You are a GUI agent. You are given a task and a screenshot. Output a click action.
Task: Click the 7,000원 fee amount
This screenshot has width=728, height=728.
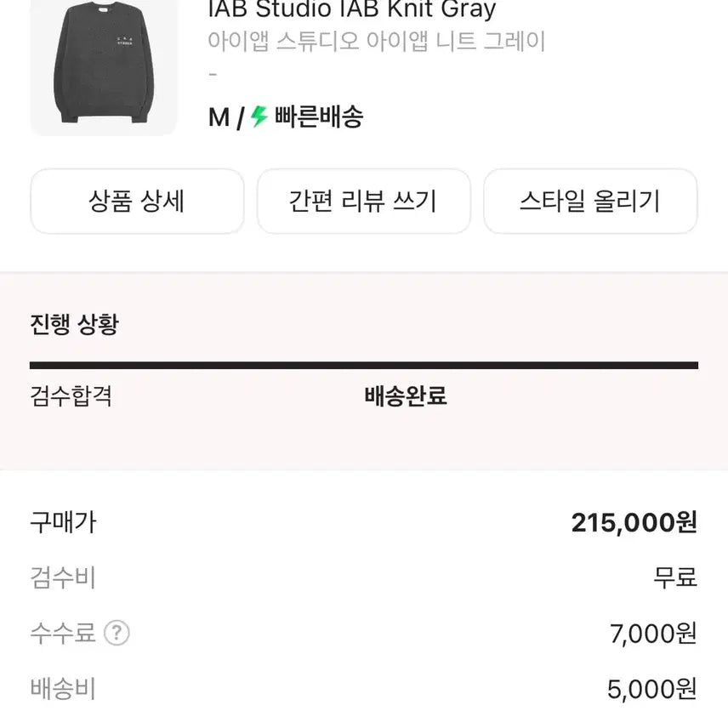pyautogui.click(x=653, y=634)
